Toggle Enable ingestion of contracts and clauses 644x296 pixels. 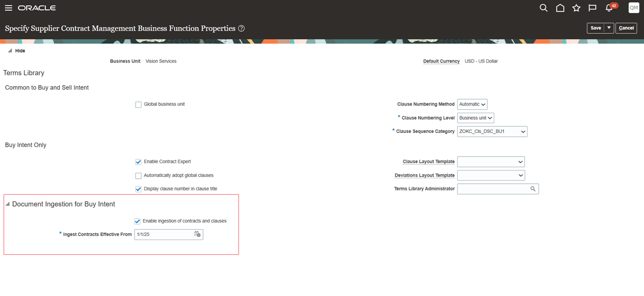point(137,221)
